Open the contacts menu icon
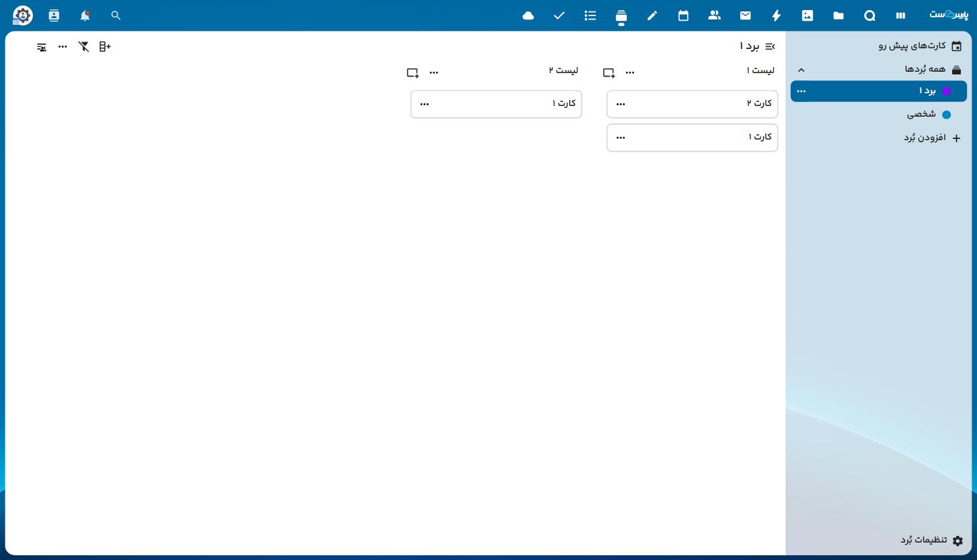Image resolution: width=977 pixels, height=560 pixels. tap(54, 15)
